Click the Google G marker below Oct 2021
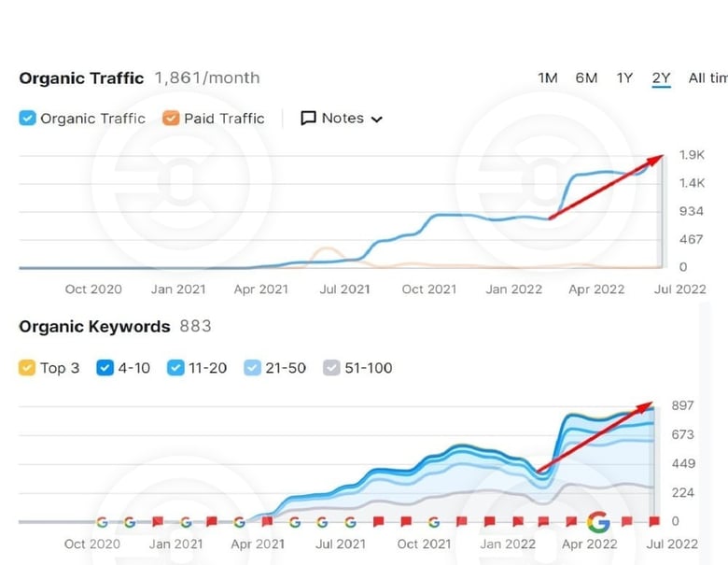The image size is (728, 565). coord(434,522)
